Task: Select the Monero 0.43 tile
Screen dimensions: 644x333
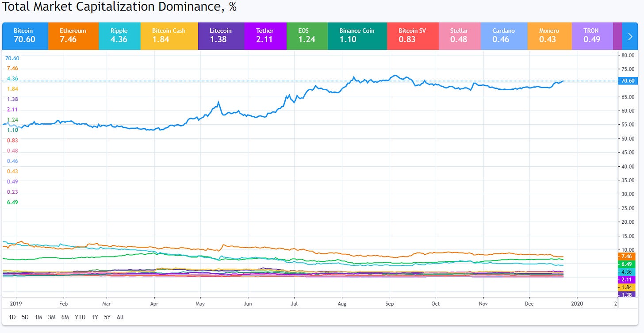Action: 550,36
